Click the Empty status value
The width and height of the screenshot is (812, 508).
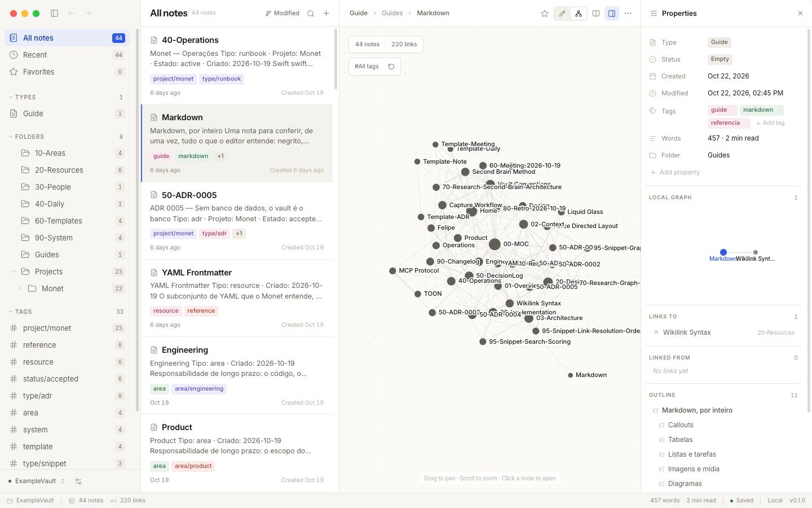tap(720, 59)
